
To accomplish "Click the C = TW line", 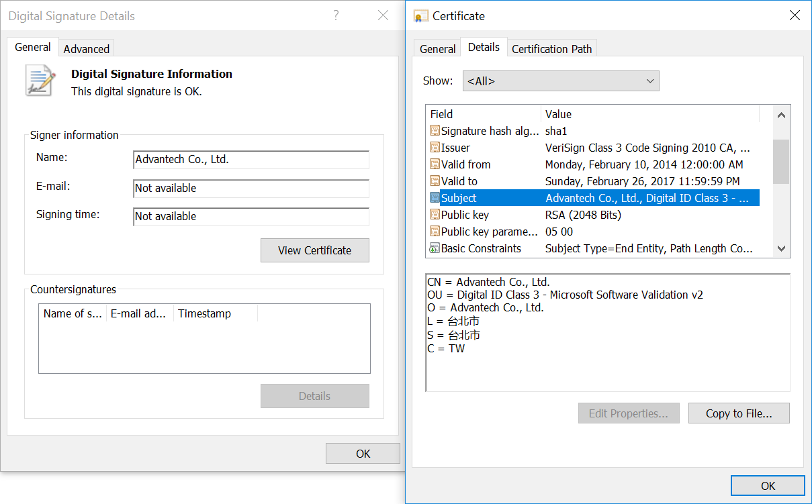I will click(446, 348).
